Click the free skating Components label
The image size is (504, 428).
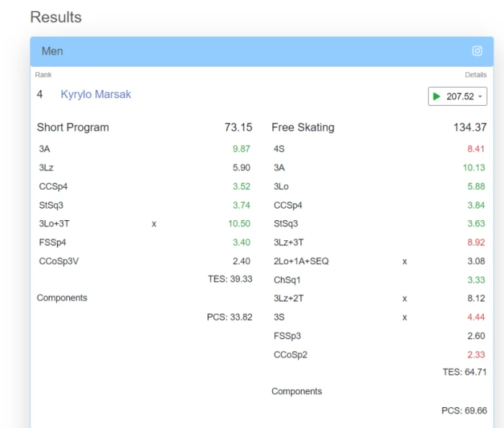(x=297, y=391)
